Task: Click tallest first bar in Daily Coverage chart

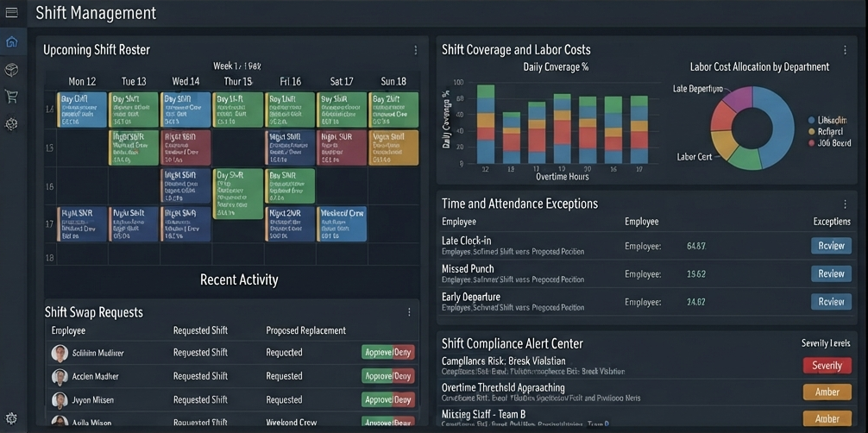Action: pos(486,124)
